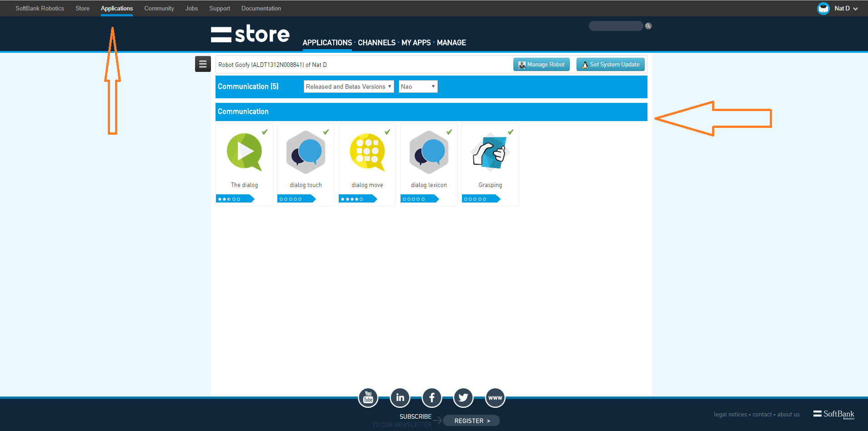Visit the Facebook social icon

[432, 398]
